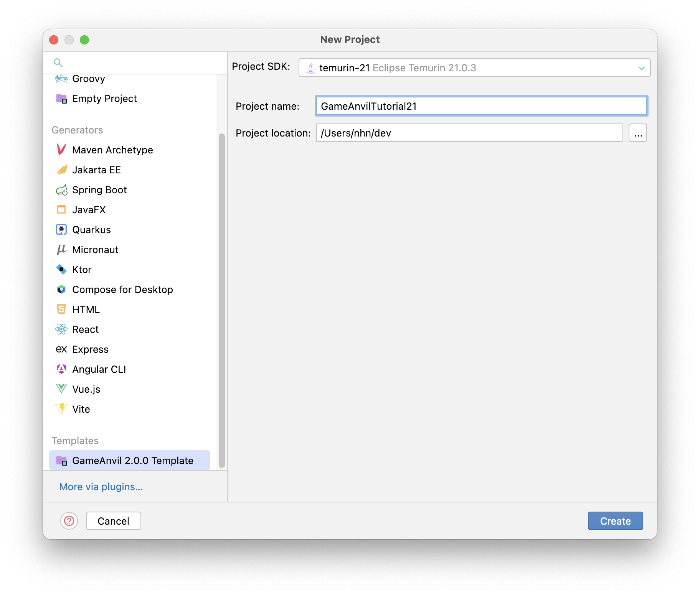The height and width of the screenshot is (596, 700).
Task: Browse project location with ellipsis button
Action: click(x=638, y=133)
